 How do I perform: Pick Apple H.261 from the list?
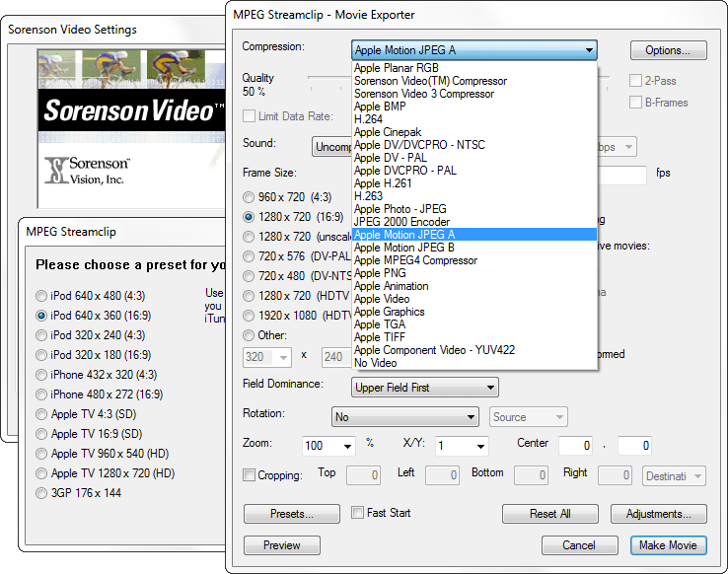[474, 183]
